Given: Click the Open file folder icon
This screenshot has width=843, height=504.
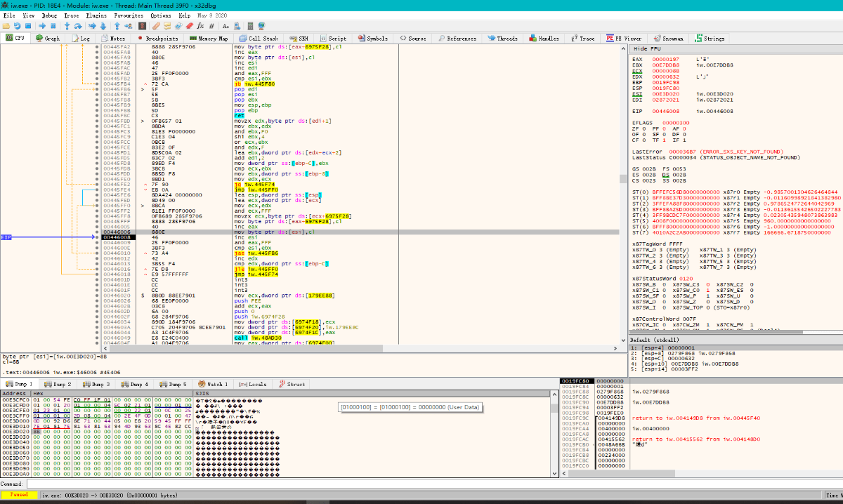Looking at the screenshot, I should (6, 26).
